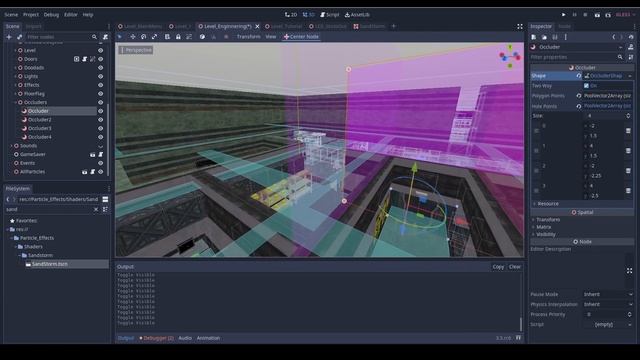Expand the Level node in scene tree
Screen dimensions: 640x360
[x=16, y=50]
